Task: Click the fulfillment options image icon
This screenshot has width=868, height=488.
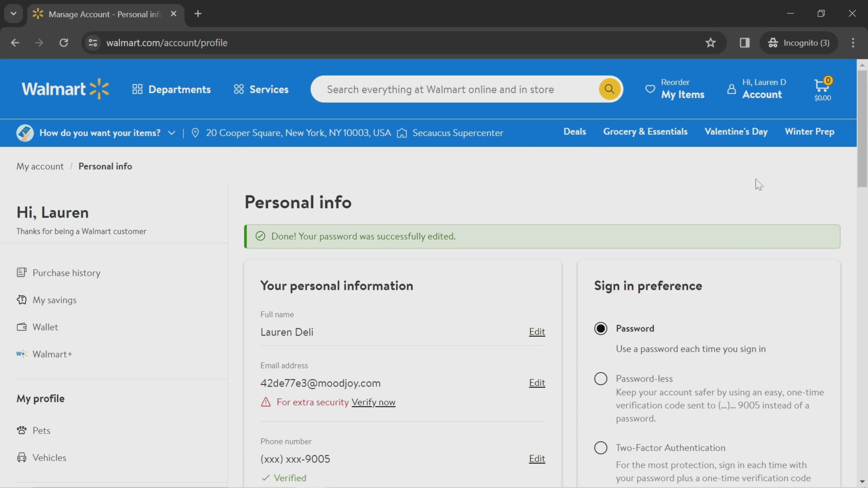Action: point(25,133)
